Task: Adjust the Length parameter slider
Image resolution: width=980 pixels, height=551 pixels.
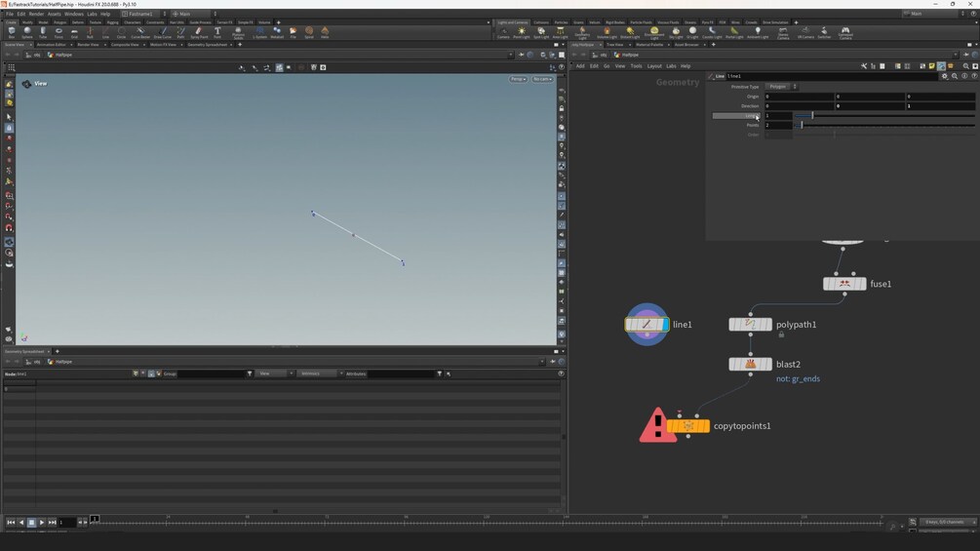Action: (x=883, y=116)
